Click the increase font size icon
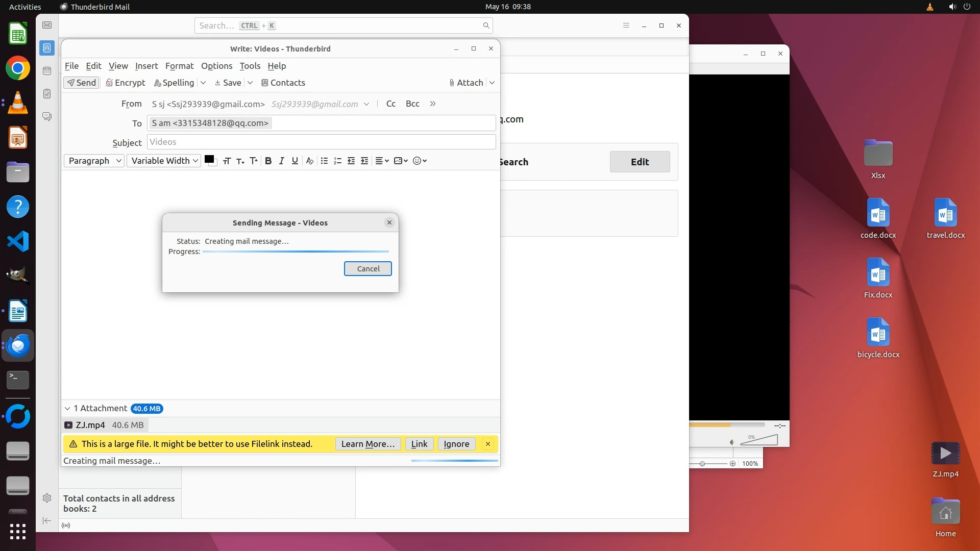 [253, 161]
